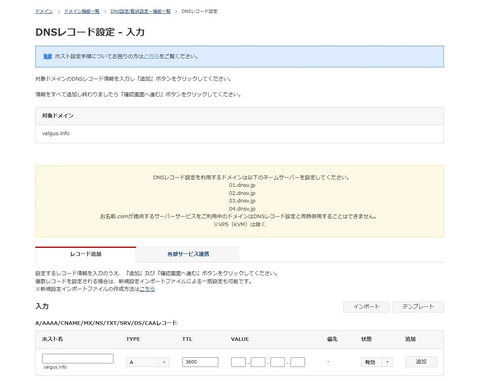Open the DNS設定/転送設定 breadcrumb link
480x381 pixels.
click(x=140, y=11)
